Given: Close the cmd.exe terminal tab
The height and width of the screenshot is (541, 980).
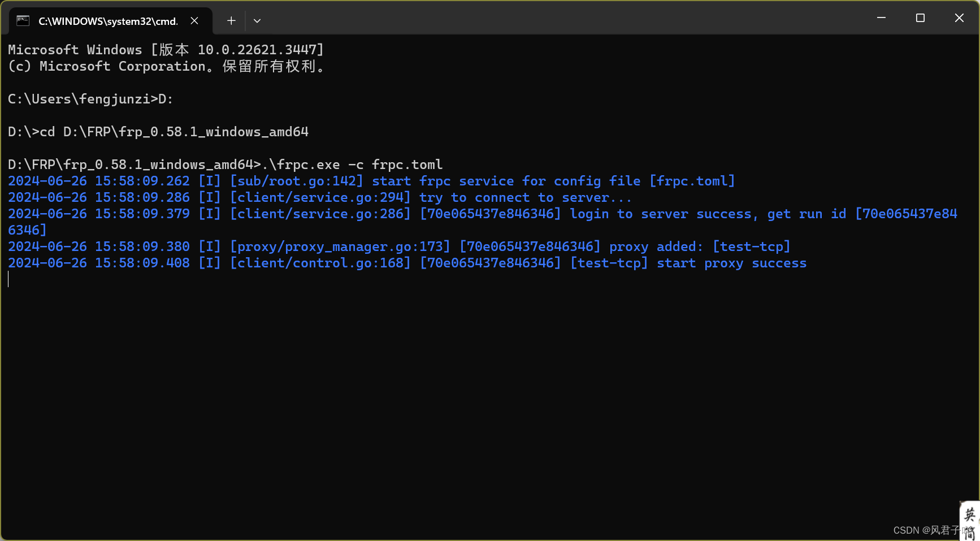Looking at the screenshot, I should tap(194, 20).
